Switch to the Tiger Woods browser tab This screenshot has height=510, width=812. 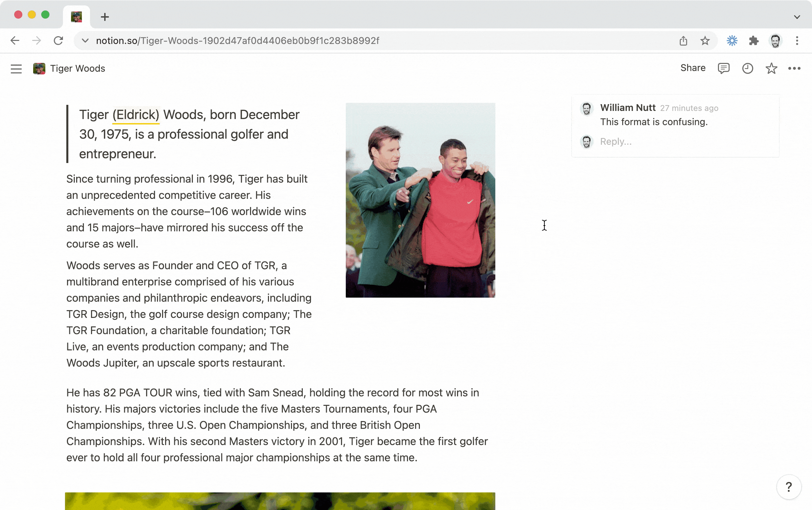point(76,17)
